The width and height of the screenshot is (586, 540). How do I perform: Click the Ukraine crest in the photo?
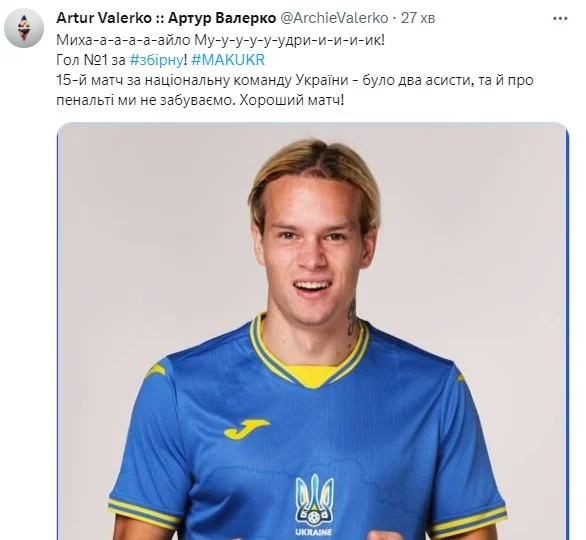(314, 499)
